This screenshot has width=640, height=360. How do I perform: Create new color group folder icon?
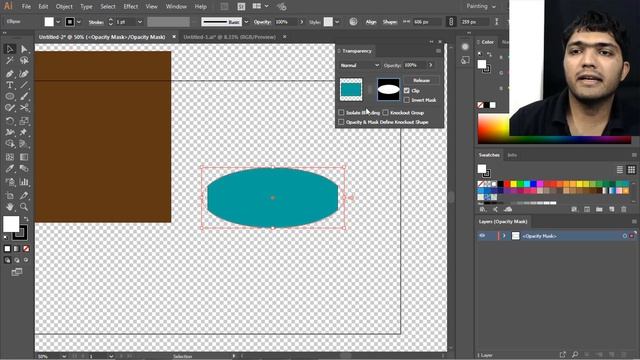(x=599, y=209)
